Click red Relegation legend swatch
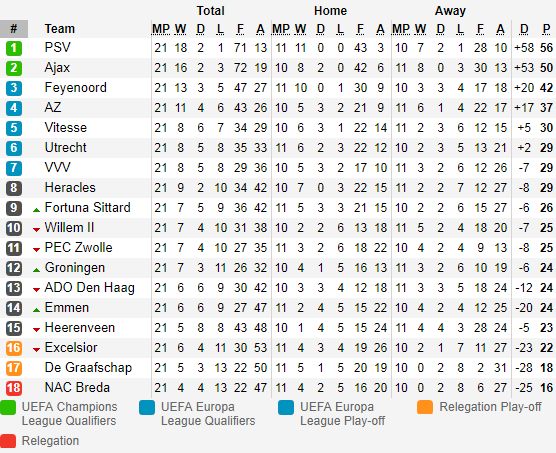The height and width of the screenshot is (453, 556). pyautogui.click(x=8, y=441)
